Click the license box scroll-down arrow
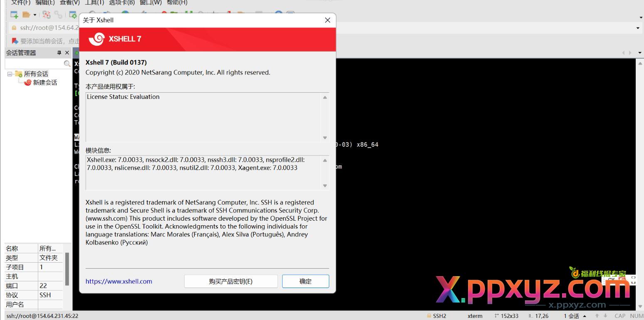 pos(325,138)
